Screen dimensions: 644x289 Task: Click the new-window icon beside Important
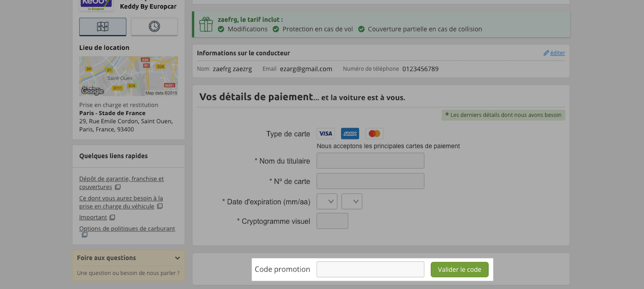112,217
